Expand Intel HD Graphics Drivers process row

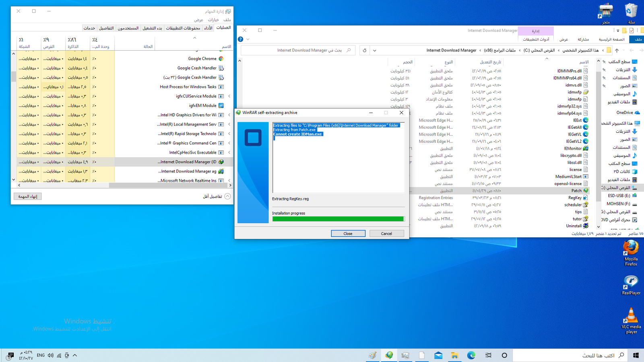tap(229, 115)
